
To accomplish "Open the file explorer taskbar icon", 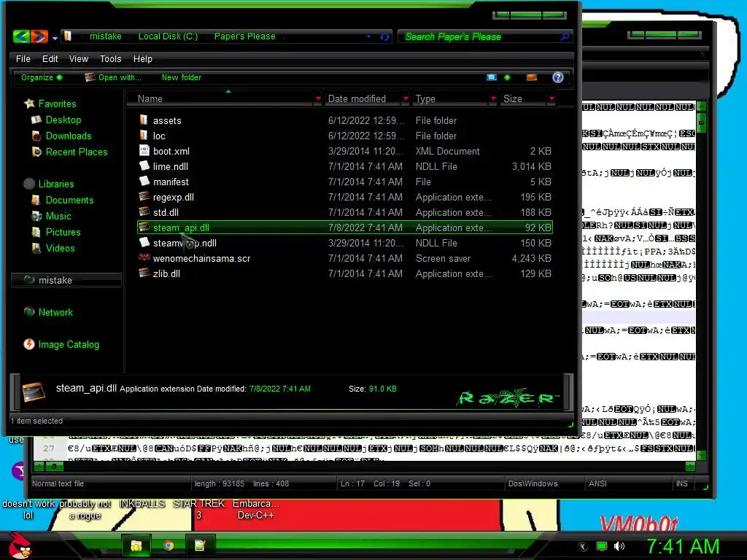I will (x=136, y=545).
